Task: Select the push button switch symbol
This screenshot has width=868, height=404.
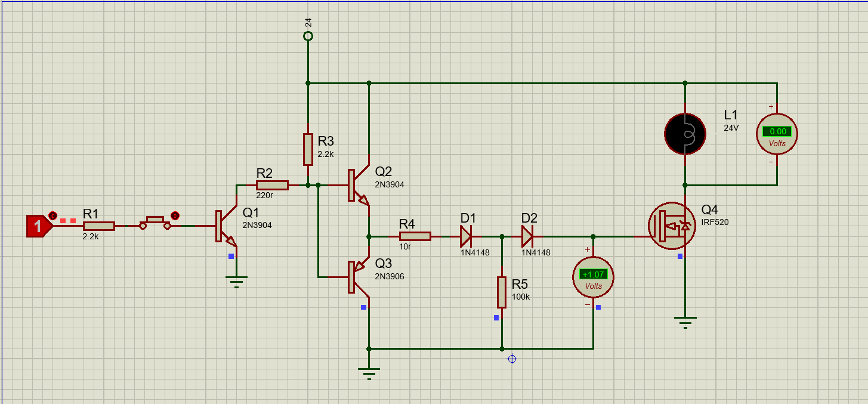Action: pos(155,223)
